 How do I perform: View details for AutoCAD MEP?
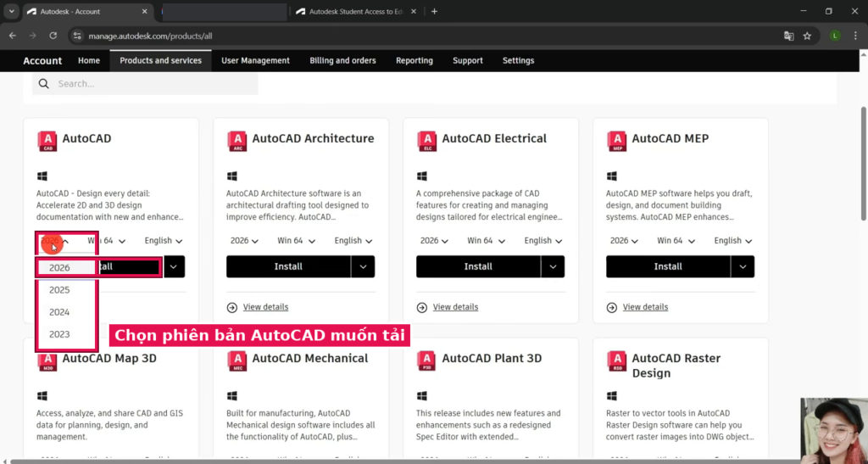click(x=645, y=307)
